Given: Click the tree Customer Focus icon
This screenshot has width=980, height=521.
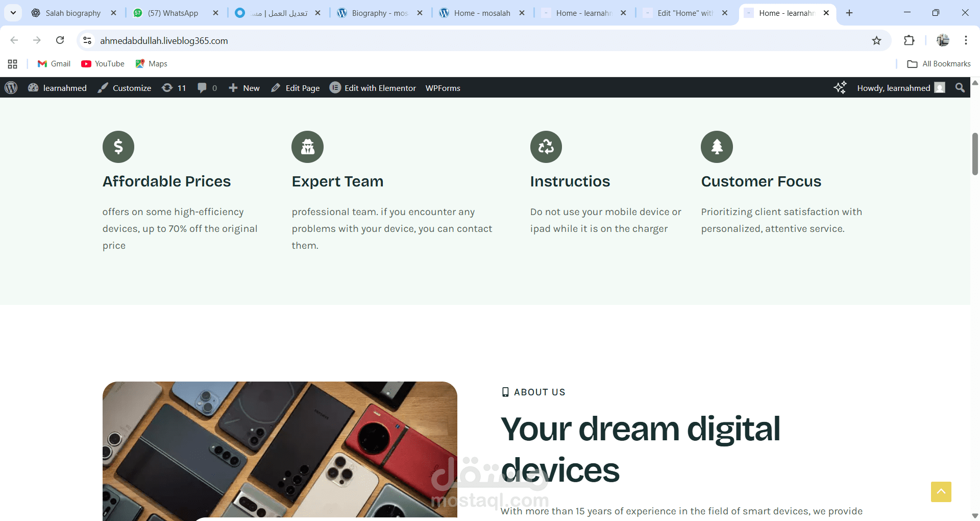Looking at the screenshot, I should coord(717,147).
